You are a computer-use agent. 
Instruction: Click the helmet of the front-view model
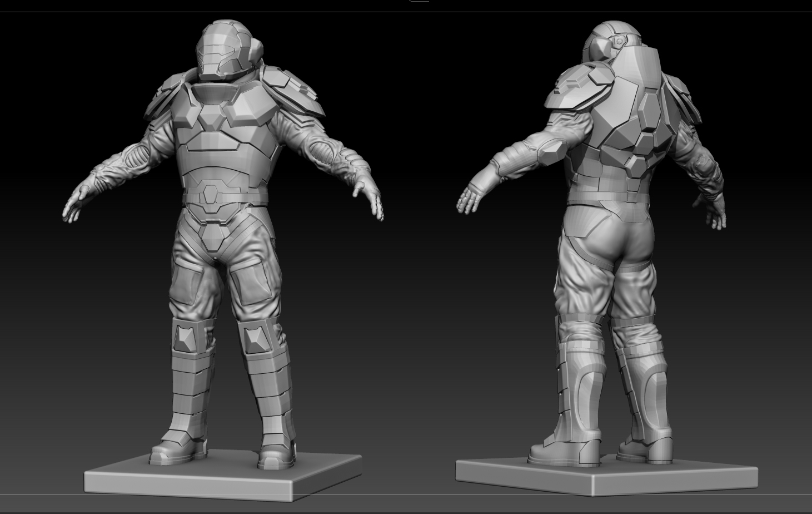pos(230,51)
